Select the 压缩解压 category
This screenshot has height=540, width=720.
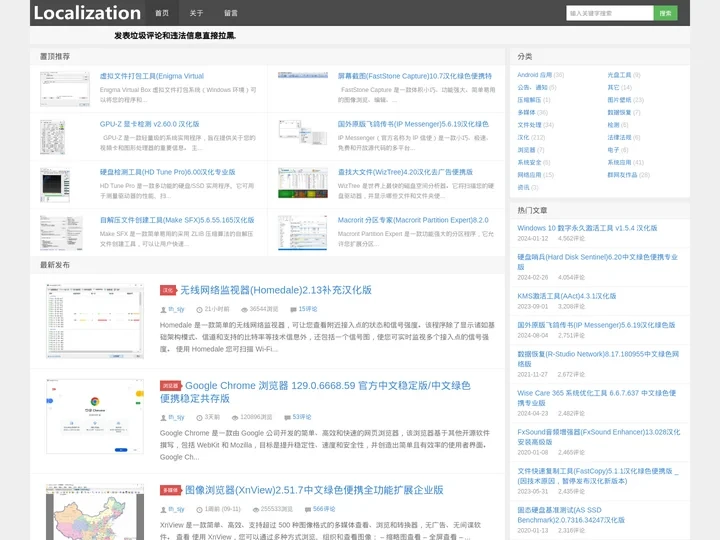click(529, 100)
